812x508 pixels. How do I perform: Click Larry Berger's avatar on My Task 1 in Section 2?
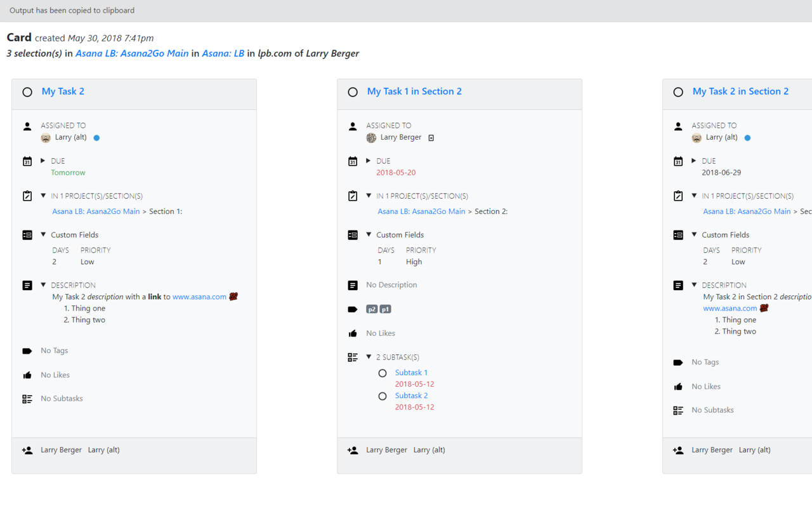pos(370,137)
